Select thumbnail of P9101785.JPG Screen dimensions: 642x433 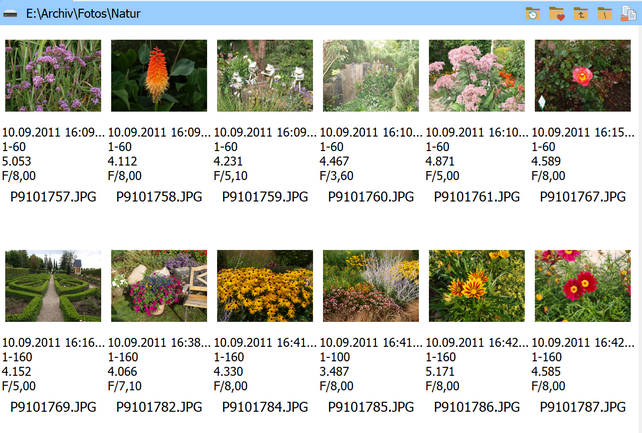pyautogui.click(x=371, y=285)
